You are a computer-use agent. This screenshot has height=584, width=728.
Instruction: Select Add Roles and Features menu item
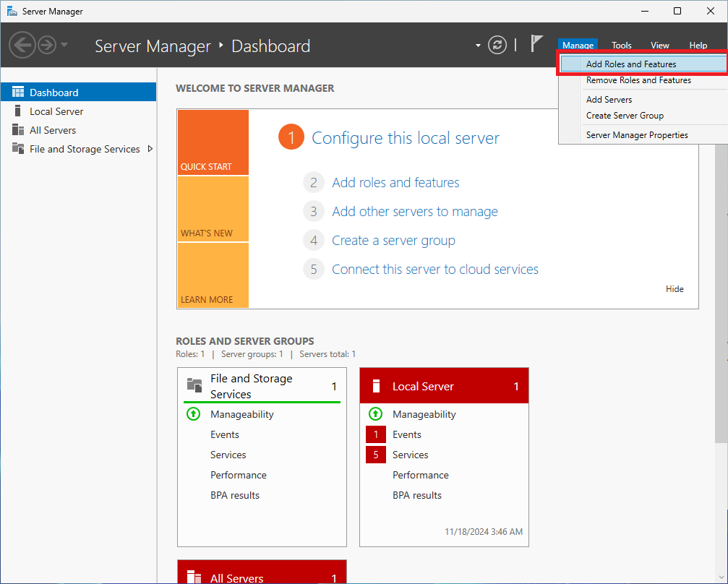click(x=630, y=64)
